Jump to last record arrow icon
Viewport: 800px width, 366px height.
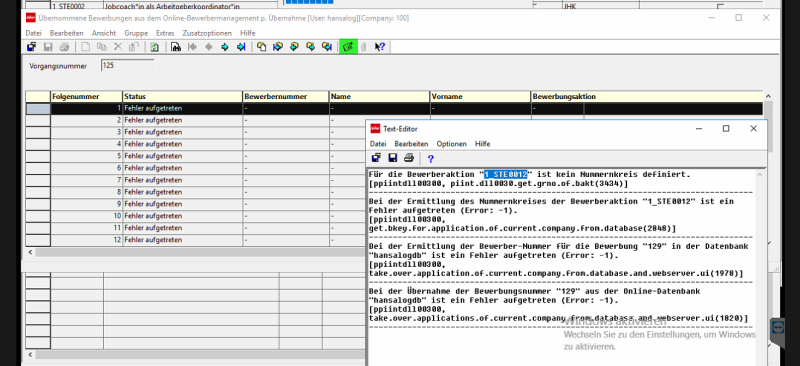pos(241,47)
